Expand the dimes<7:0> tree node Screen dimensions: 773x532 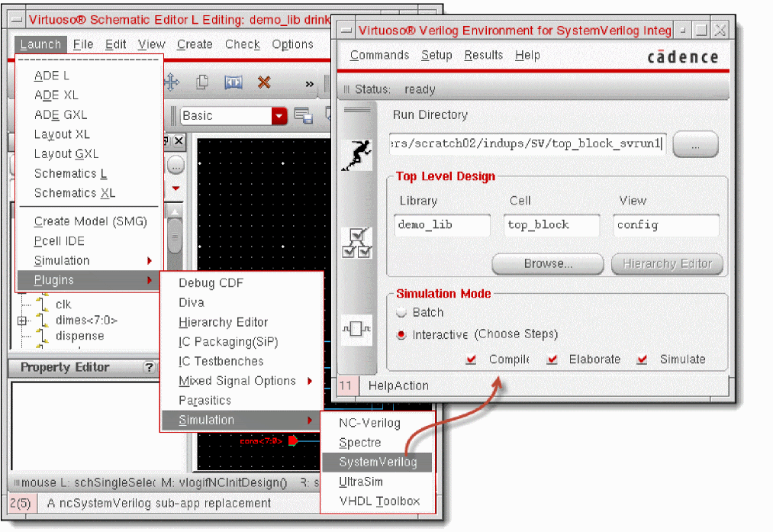click(x=22, y=321)
